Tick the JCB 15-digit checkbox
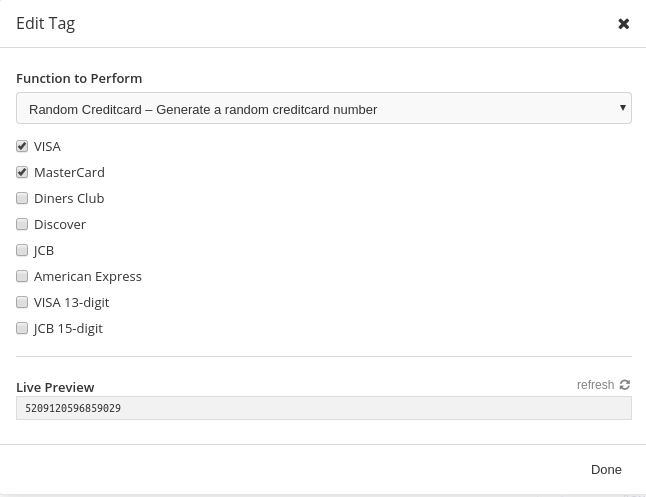646x497 pixels. 22,328
